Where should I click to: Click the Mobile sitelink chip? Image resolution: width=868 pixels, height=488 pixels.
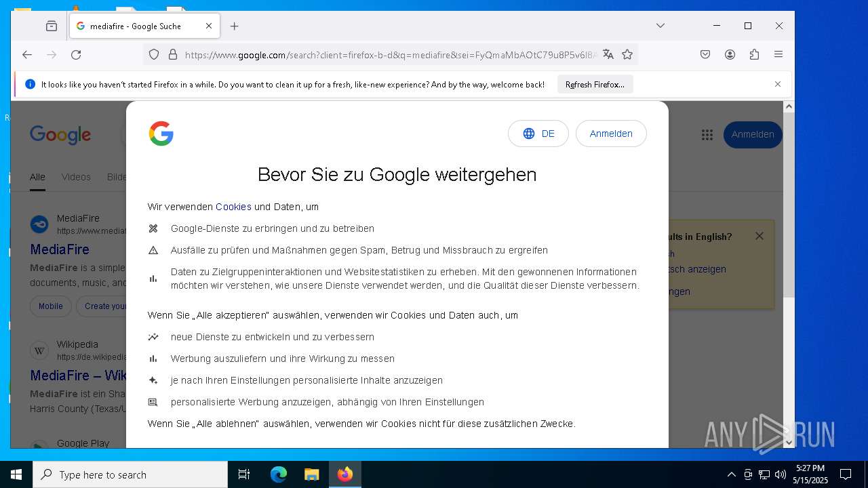point(50,306)
